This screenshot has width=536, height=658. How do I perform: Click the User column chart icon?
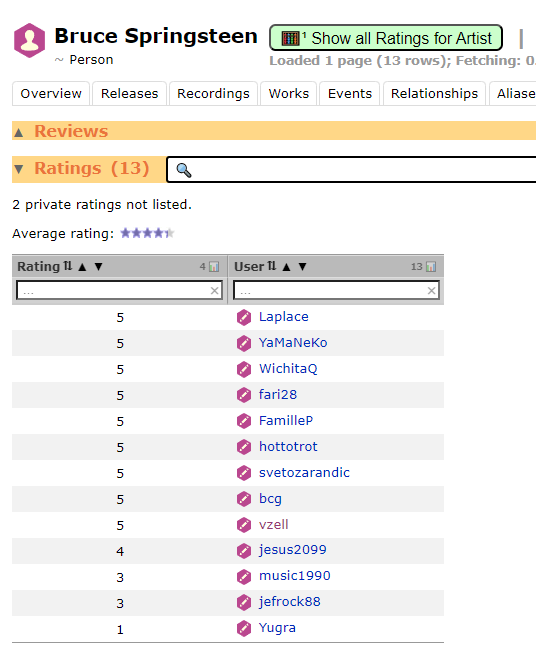point(431,266)
